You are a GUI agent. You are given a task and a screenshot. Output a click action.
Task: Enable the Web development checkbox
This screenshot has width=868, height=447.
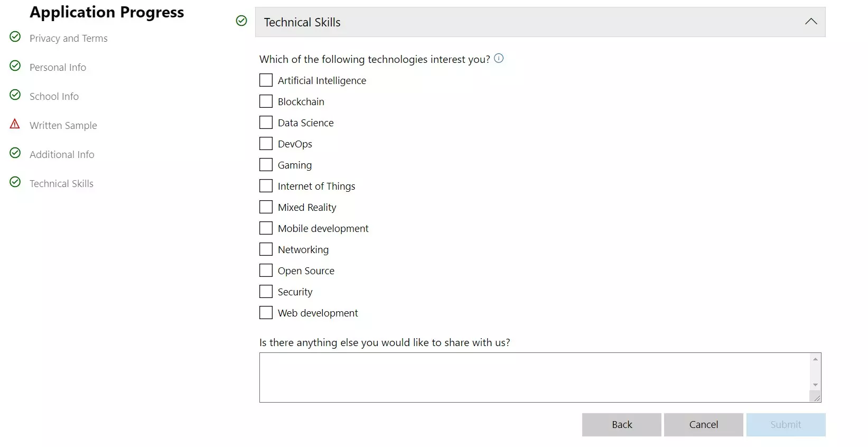[x=266, y=313]
